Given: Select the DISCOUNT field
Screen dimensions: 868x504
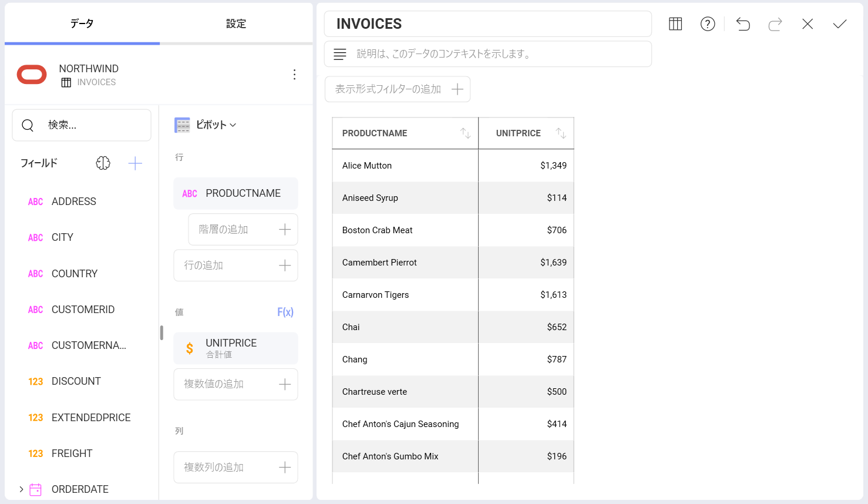Looking at the screenshot, I should [78, 381].
